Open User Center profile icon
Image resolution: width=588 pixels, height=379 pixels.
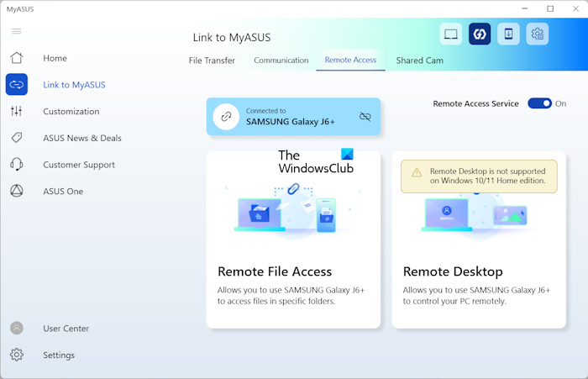tap(17, 329)
